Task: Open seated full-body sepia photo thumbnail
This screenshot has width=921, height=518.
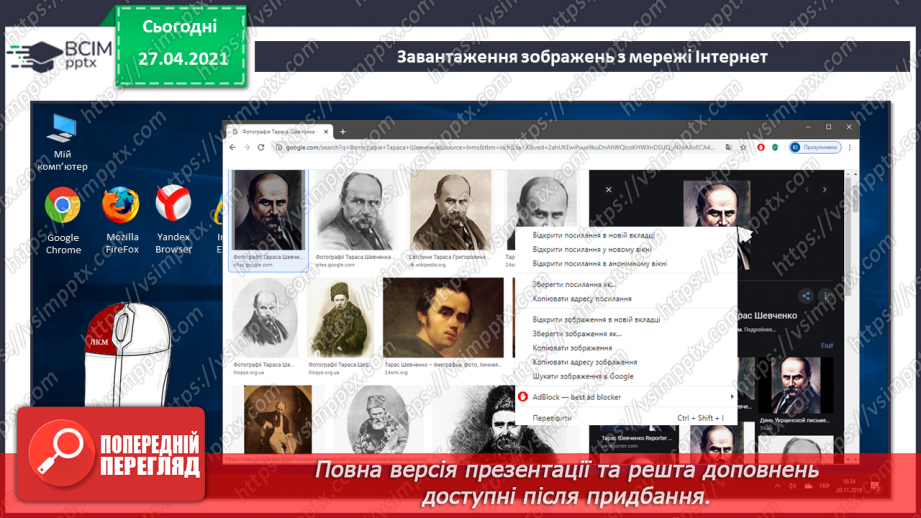Action: (x=278, y=419)
